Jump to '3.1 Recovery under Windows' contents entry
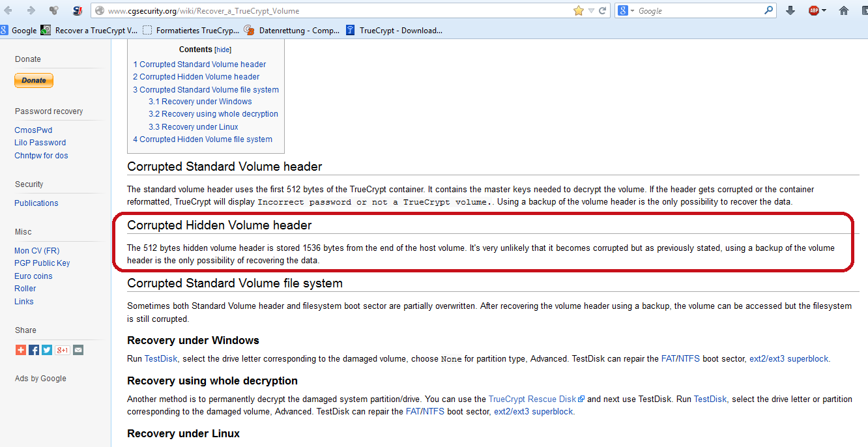This screenshot has height=447, width=868. [200, 102]
